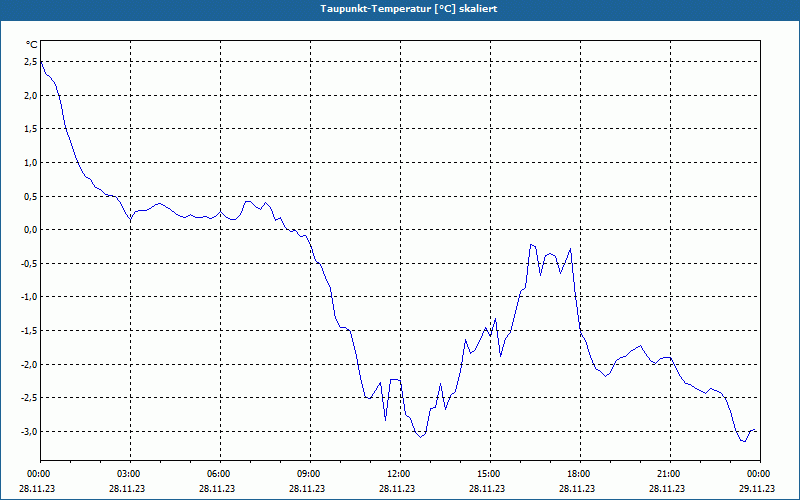This screenshot has width=800, height=500.
Task: Click the 1,5 y-axis value
Action: [x=31, y=129]
